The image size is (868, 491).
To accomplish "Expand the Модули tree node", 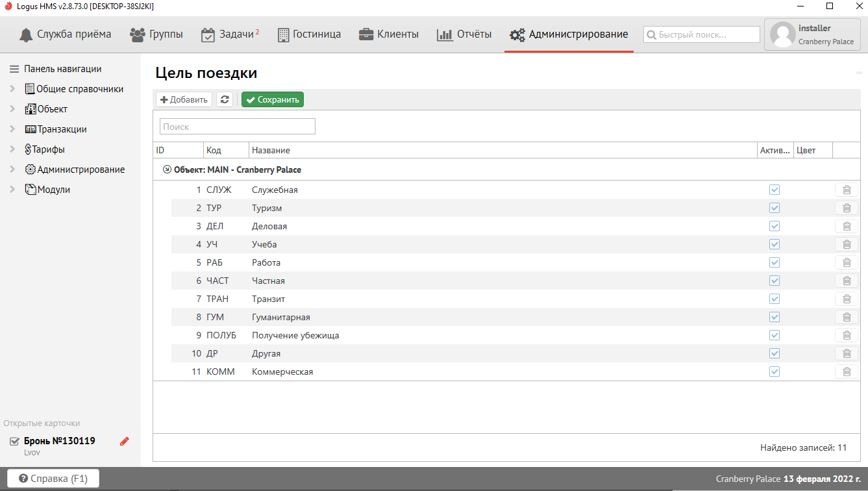I will (12, 190).
